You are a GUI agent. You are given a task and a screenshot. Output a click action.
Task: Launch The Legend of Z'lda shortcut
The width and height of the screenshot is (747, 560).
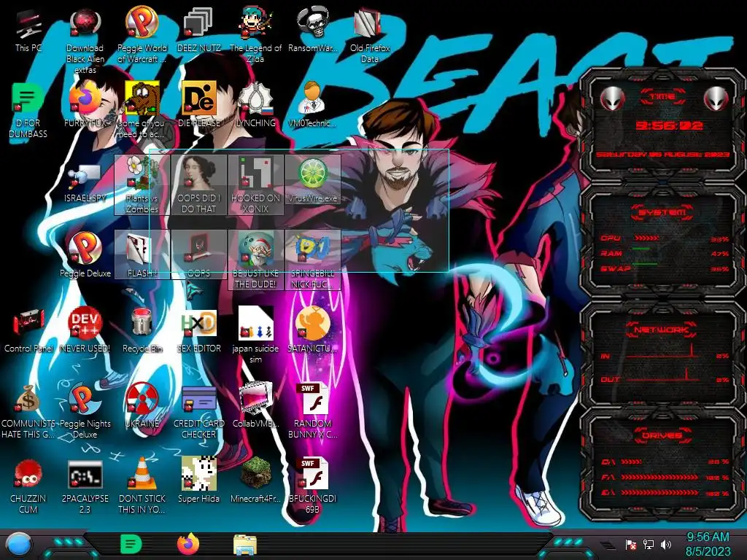click(255, 36)
